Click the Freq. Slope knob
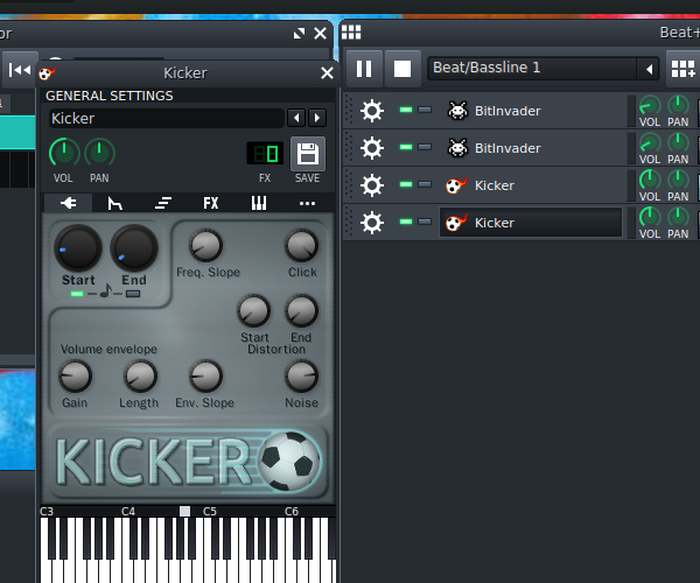700x583 pixels. (x=206, y=246)
